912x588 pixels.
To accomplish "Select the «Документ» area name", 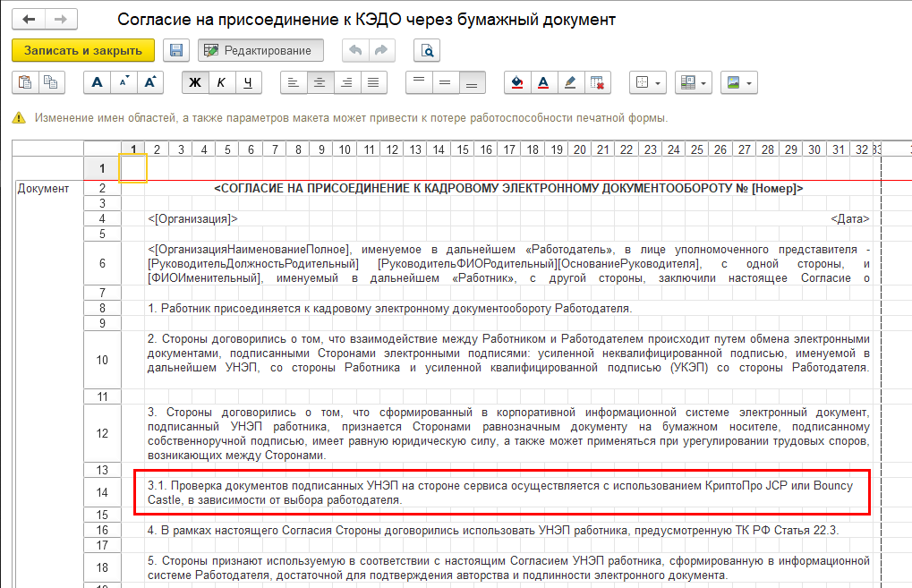I will click(43, 189).
